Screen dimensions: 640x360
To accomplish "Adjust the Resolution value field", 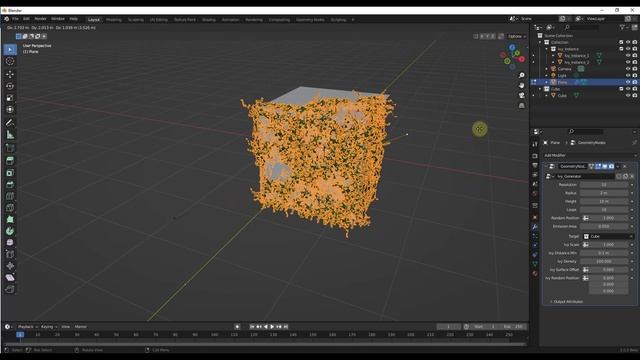I will pos(604,185).
